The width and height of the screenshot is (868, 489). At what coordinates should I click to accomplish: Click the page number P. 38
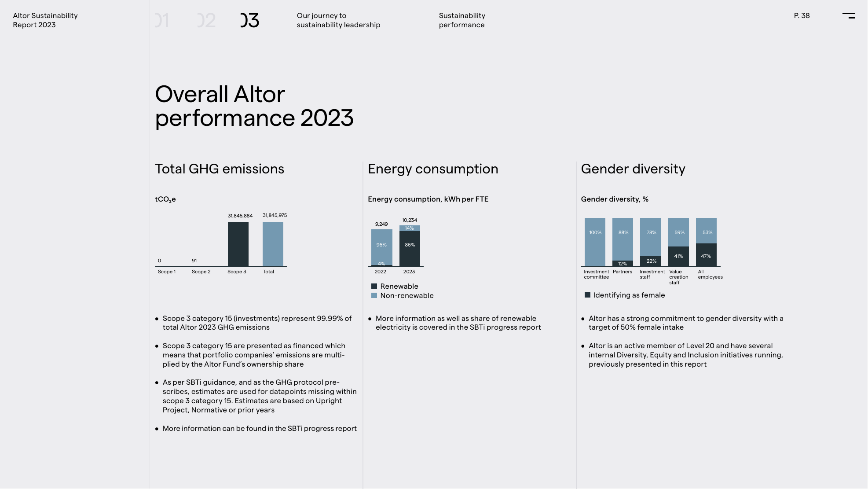pos(802,15)
